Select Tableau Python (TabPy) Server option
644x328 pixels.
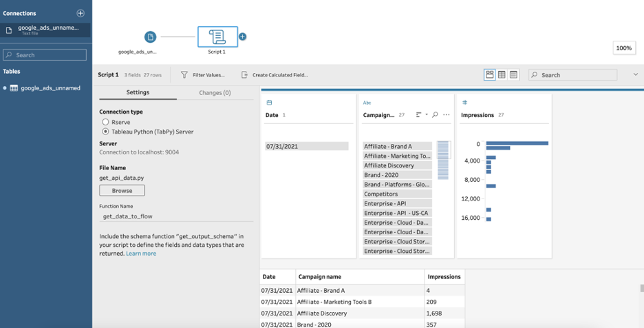point(105,132)
